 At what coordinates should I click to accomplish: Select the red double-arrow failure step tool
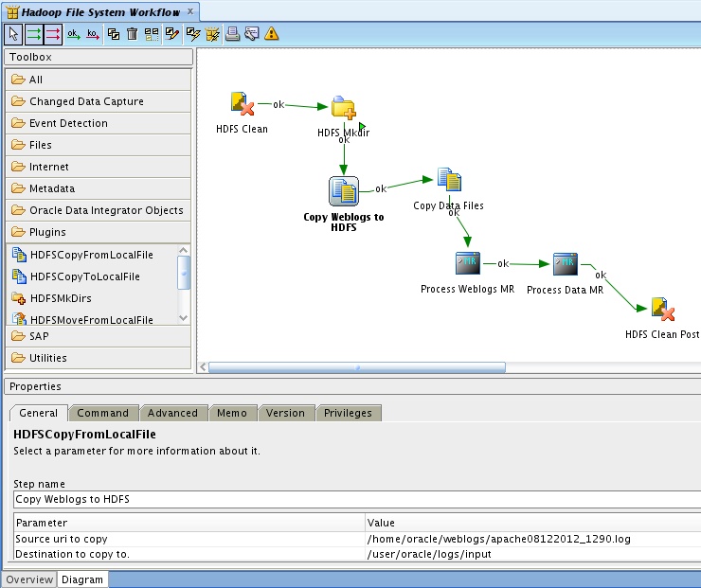53,34
